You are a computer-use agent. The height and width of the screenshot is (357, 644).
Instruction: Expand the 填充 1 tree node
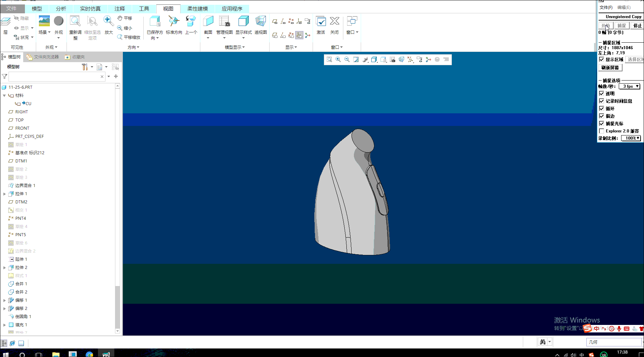tap(4, 325)
